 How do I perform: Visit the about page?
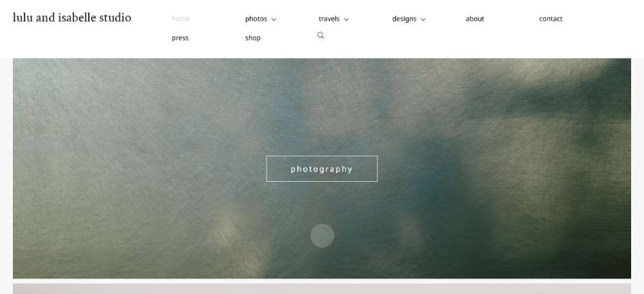pyautogui.click(x=475, y=19)
